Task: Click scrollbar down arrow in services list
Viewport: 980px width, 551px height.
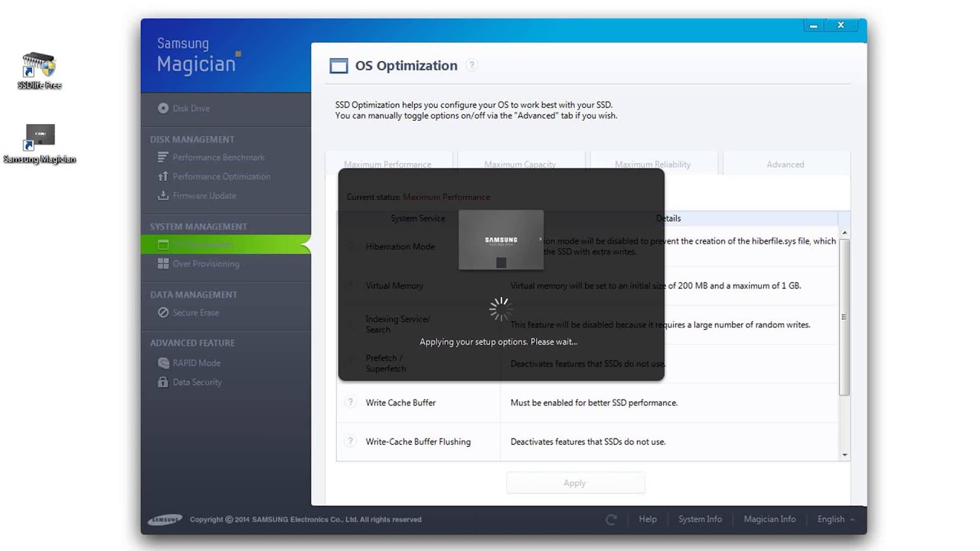Action: pos(844,455)
